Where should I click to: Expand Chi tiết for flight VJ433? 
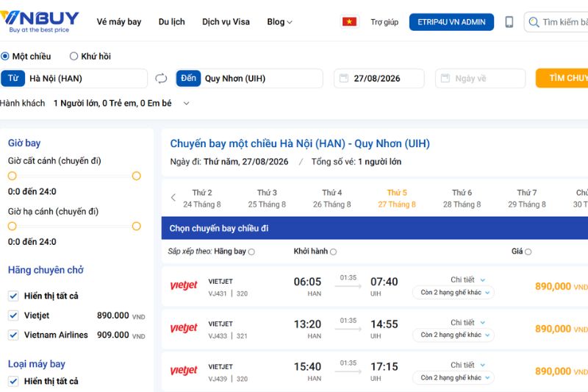pos(467,323)
